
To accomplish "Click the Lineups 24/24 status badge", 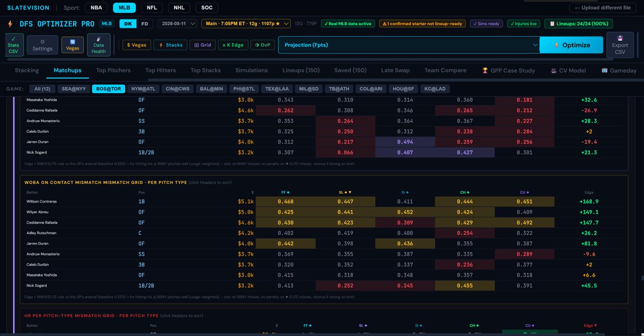I will 579,24.
